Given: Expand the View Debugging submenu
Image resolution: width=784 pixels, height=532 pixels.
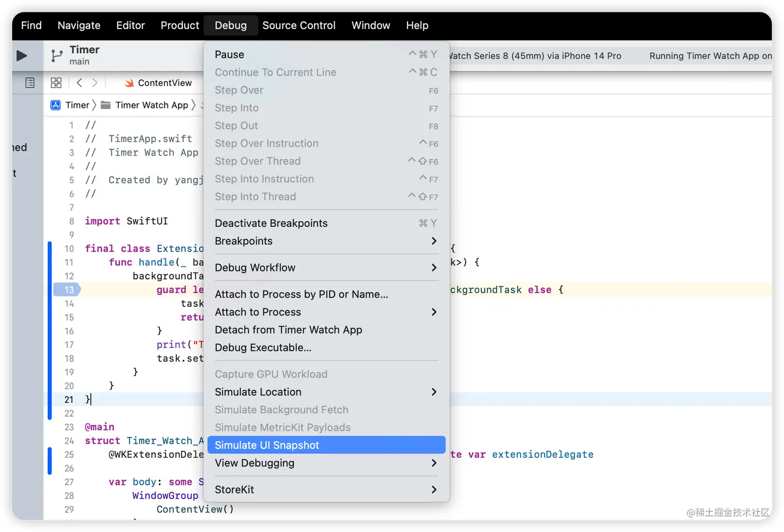Looking at the screenshot, I should (x=326, y=463).
